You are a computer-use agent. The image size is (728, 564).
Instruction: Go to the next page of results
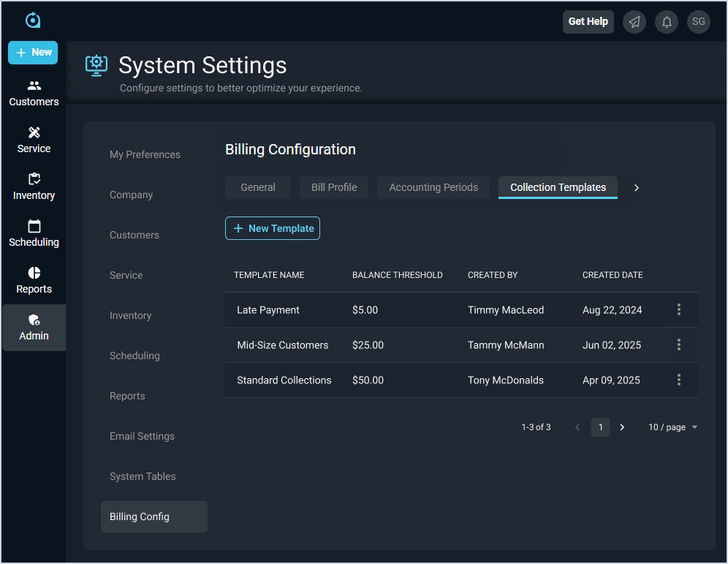[x=622, y=427]
